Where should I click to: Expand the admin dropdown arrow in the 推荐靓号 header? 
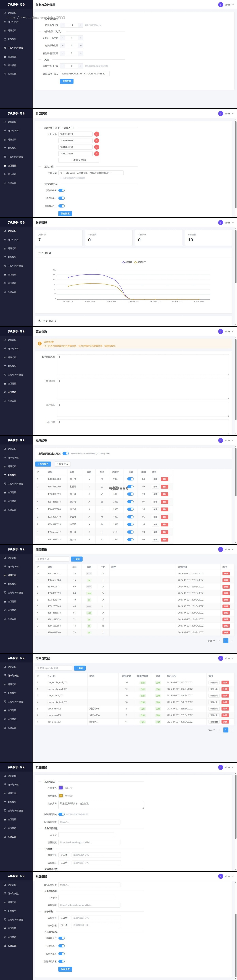233,440
